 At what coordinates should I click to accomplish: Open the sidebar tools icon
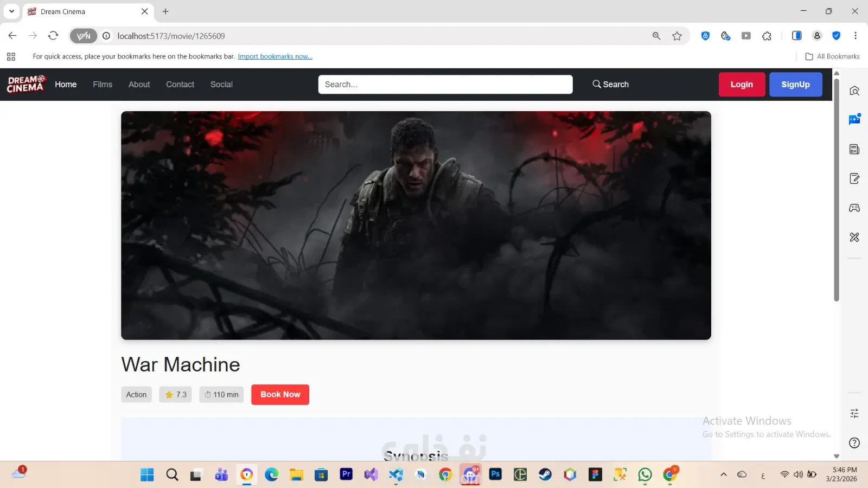854,237
